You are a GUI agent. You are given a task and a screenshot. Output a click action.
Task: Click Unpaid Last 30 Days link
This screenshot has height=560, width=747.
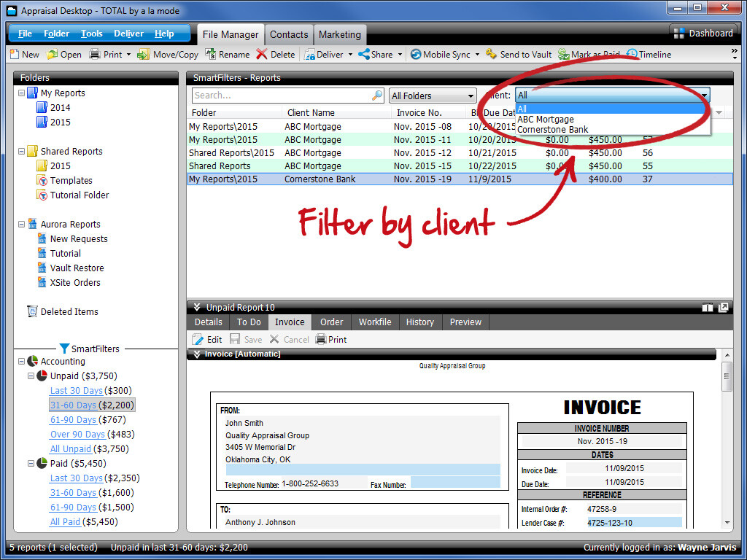(76, 391)
